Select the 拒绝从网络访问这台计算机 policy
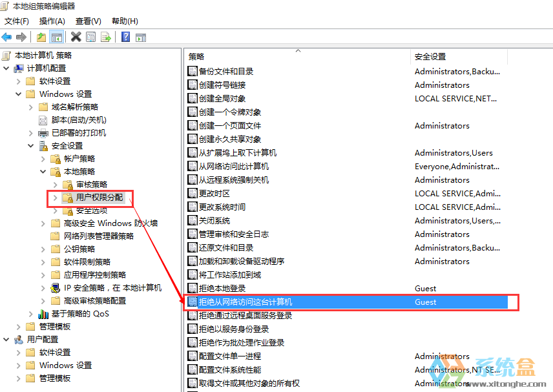 (245, 302)
